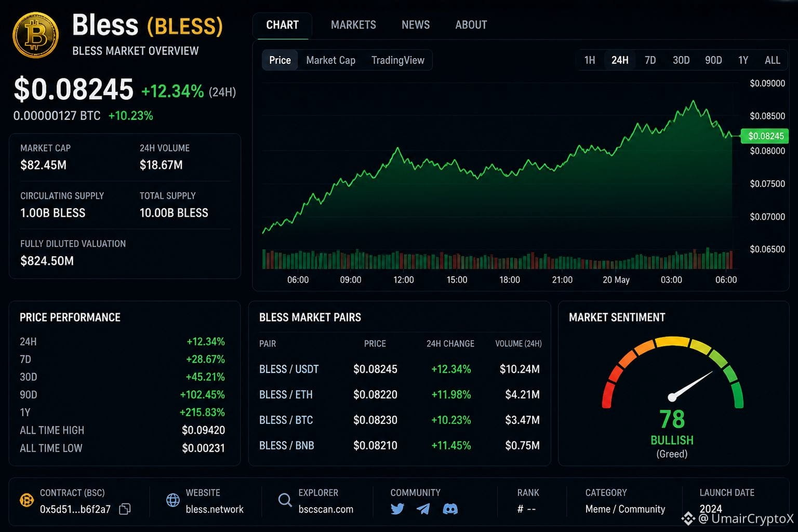Open the MARKETS tab
Screen dimensions: 798x532
[353, 25]
